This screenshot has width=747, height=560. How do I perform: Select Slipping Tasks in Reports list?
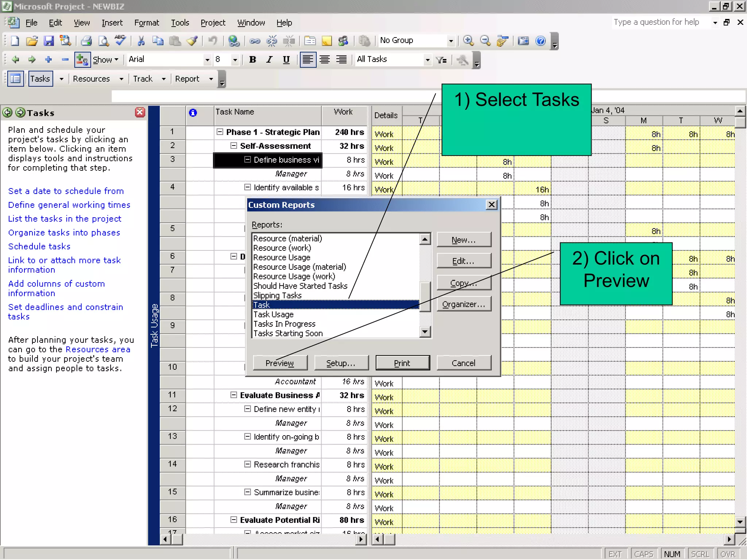point(336,295)
